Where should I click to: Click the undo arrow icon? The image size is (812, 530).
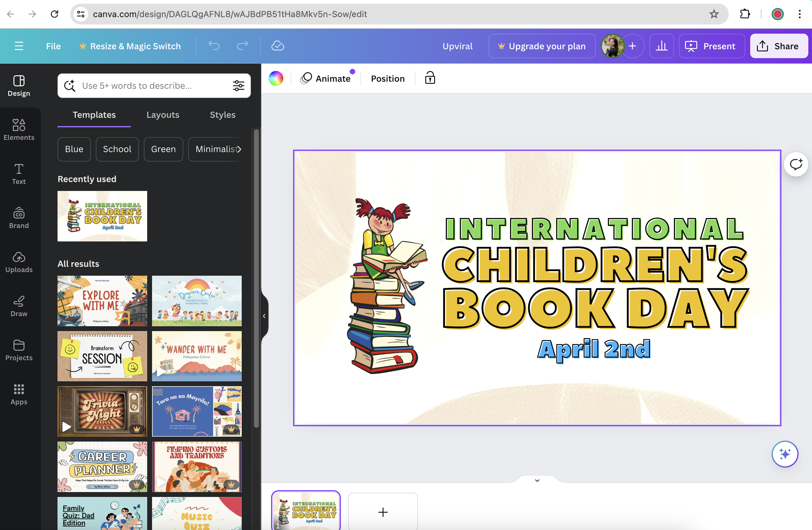coord(214,46)
